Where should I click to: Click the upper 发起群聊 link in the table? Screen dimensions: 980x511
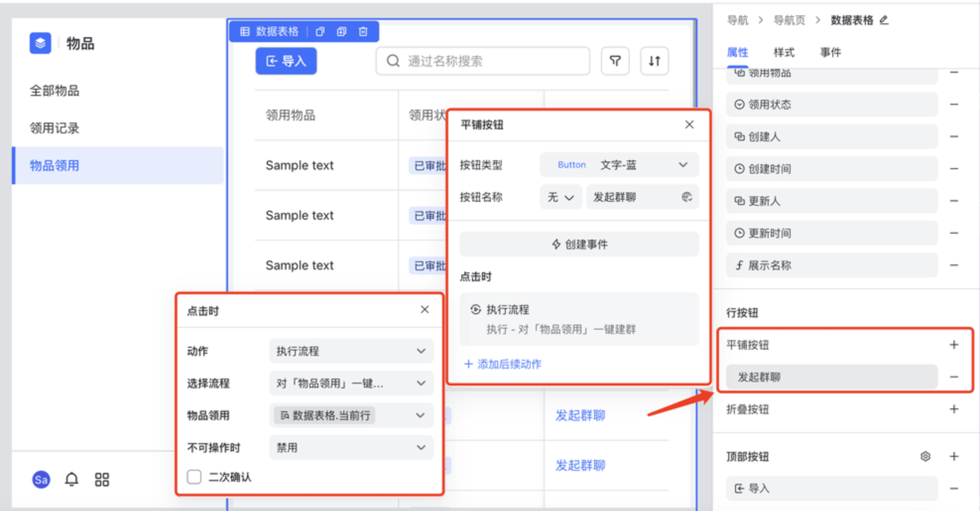580,415
